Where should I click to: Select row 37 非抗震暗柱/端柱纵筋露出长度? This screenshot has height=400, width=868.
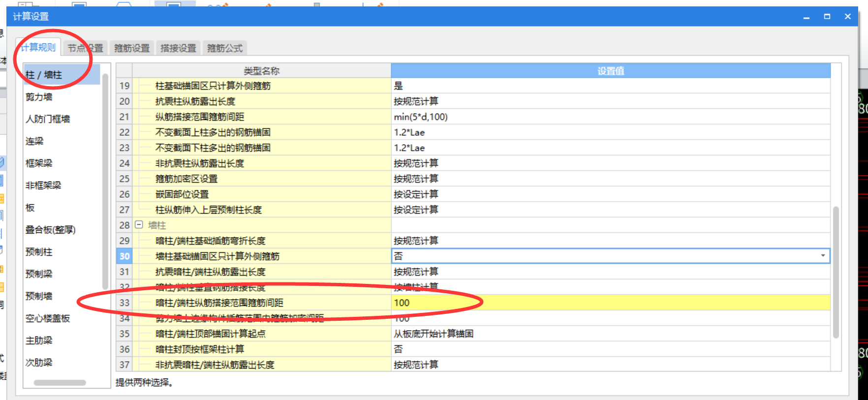click(x=215, y=365)
